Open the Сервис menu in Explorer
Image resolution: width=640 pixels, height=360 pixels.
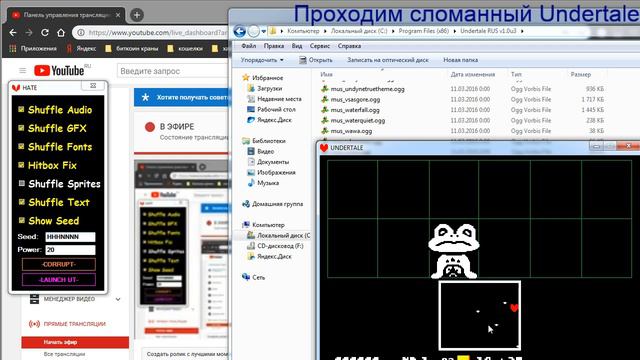[x=320, y=46]
